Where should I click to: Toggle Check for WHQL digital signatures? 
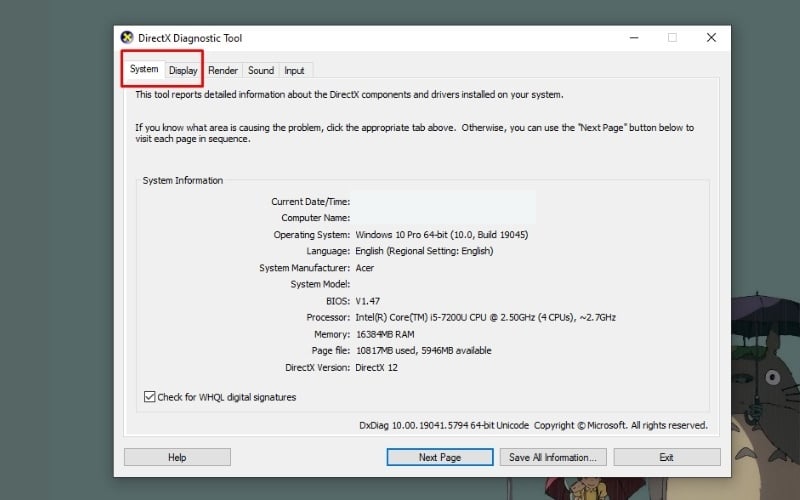(150, 397)
